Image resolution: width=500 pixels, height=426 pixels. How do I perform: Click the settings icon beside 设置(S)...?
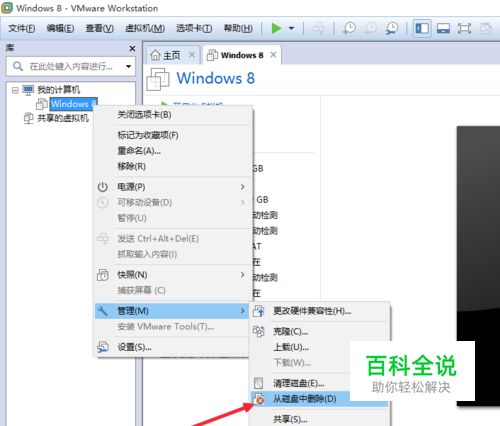pyautogui.click(x=103, y=347)
